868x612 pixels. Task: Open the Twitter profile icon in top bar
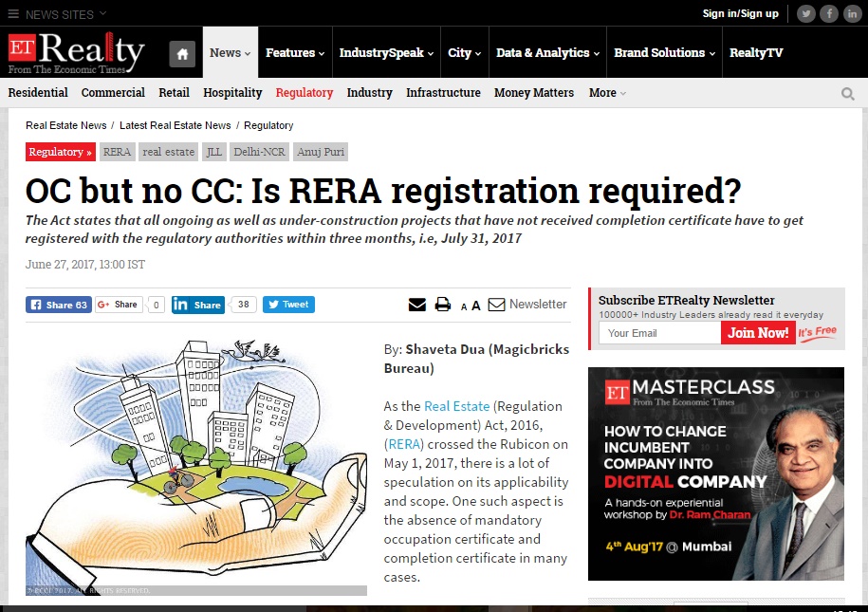(x=806, y=14)
